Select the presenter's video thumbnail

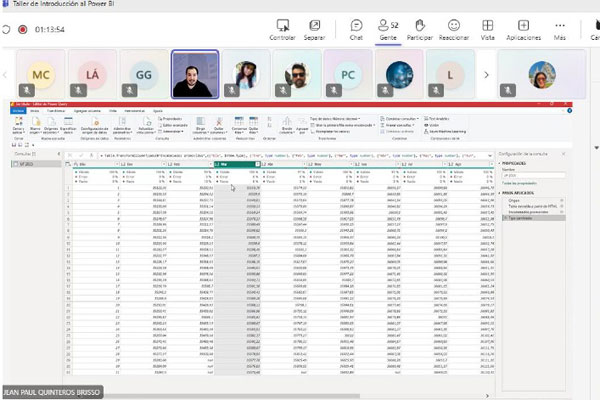(x=195, y=74)
